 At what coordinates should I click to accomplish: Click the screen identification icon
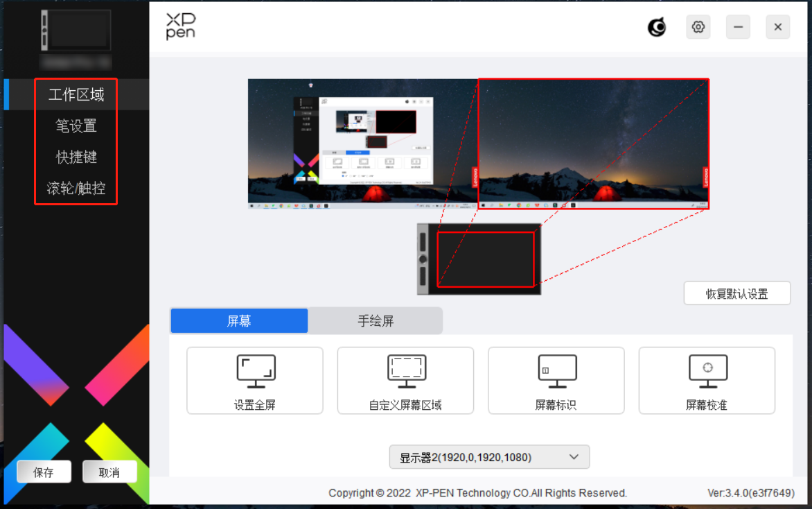556,371
